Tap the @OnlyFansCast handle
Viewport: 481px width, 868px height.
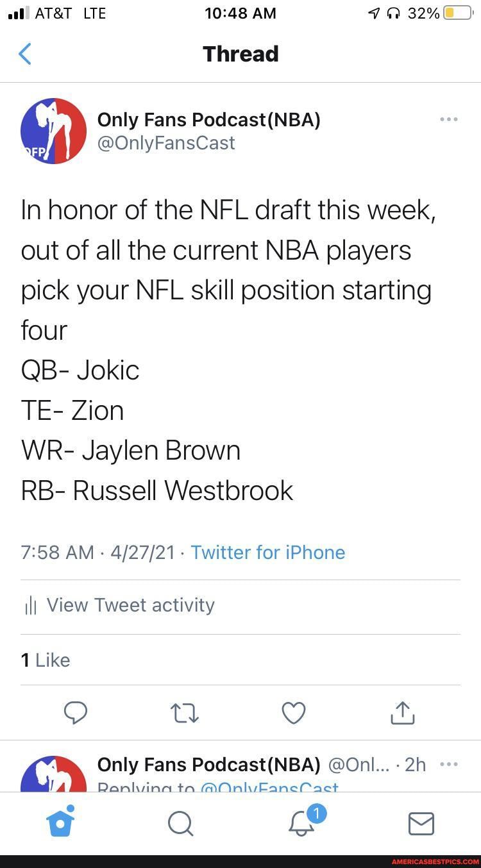tap(166, 142)
